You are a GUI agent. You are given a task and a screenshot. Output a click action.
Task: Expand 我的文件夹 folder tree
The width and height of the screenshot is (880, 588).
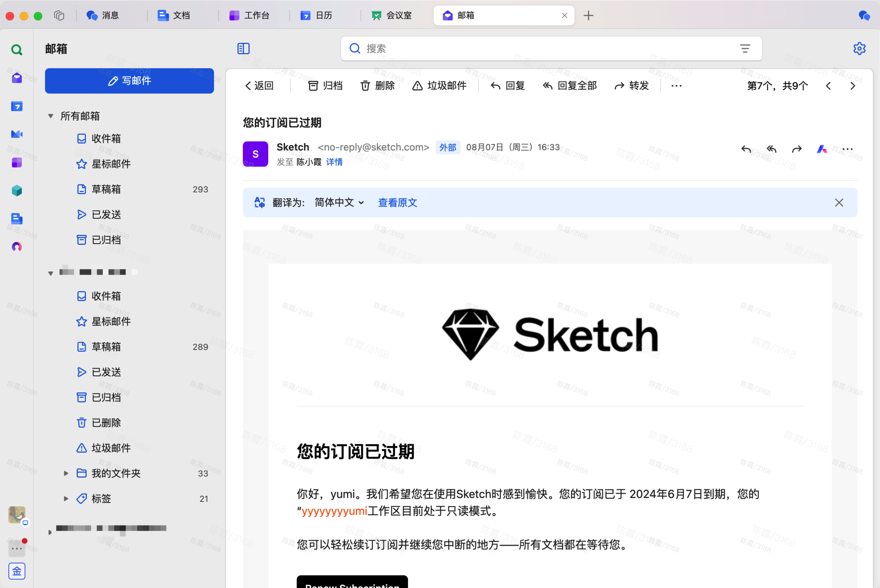(x=66, y=473)
